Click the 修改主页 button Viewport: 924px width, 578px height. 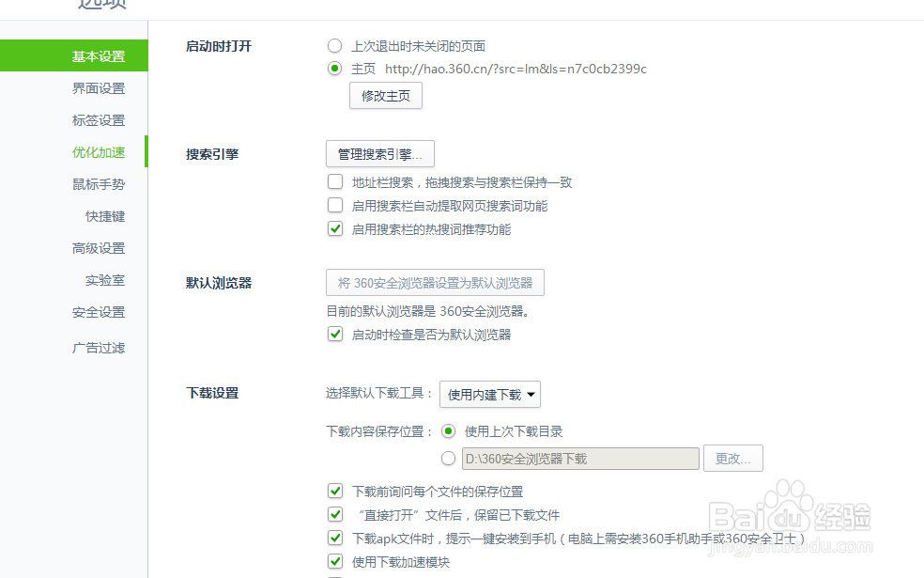386,96
